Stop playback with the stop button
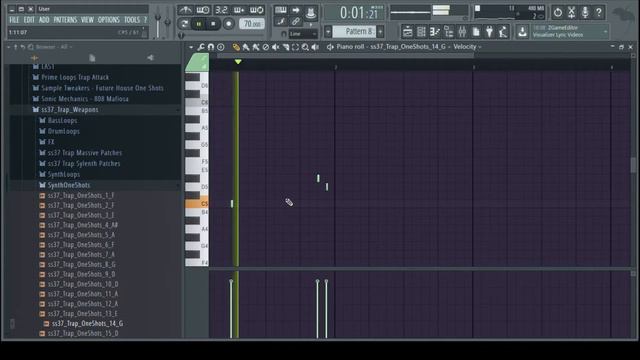640x360 pixels. click(213, 24)
